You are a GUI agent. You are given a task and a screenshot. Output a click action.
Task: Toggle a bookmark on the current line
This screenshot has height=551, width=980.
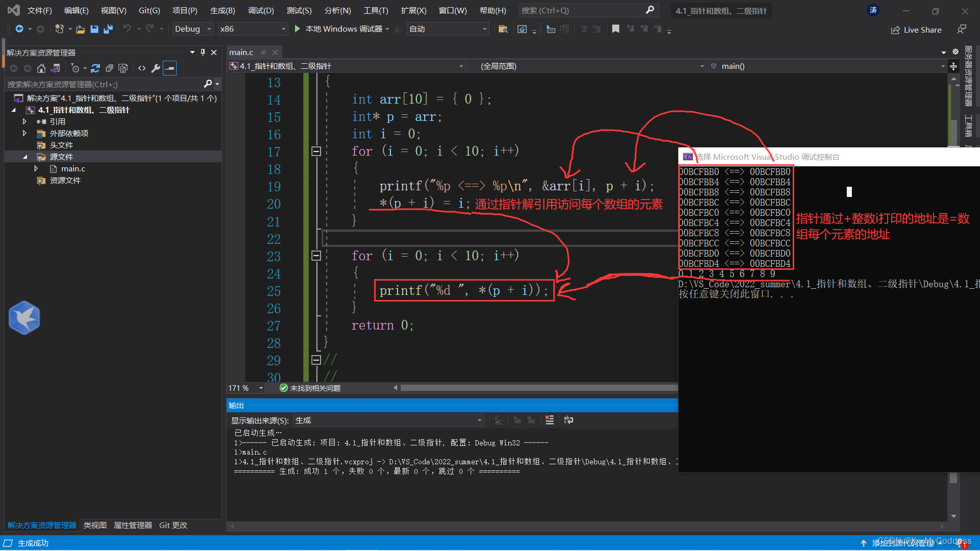[x=616, y=29]
